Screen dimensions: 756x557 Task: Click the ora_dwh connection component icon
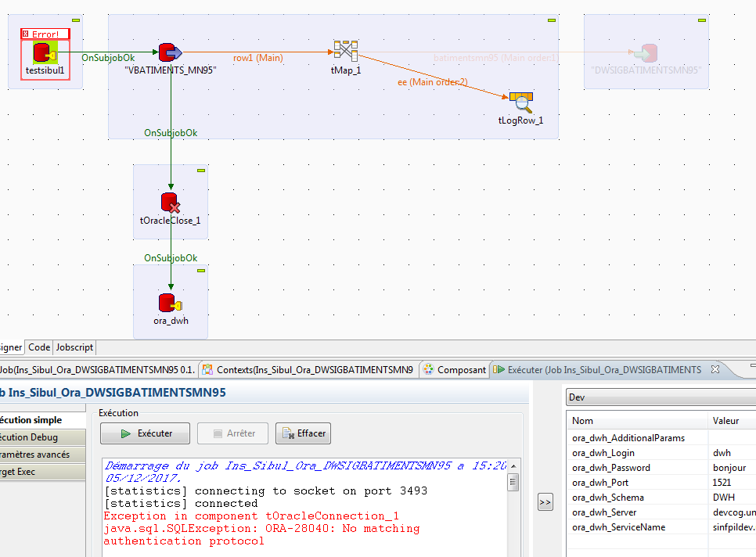click(170, 302)
